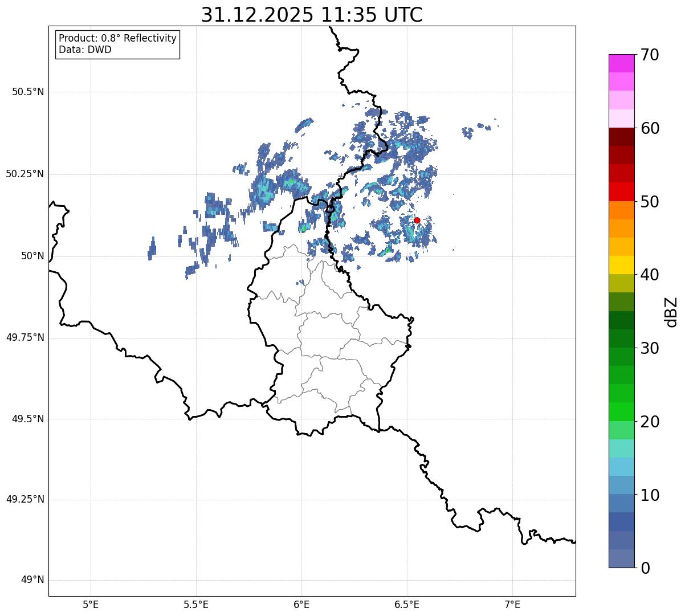This screenshot has width=685, height=616.
Task: Click the "Product: 0.8° Reflectivity" label
Action: point(118,38)
